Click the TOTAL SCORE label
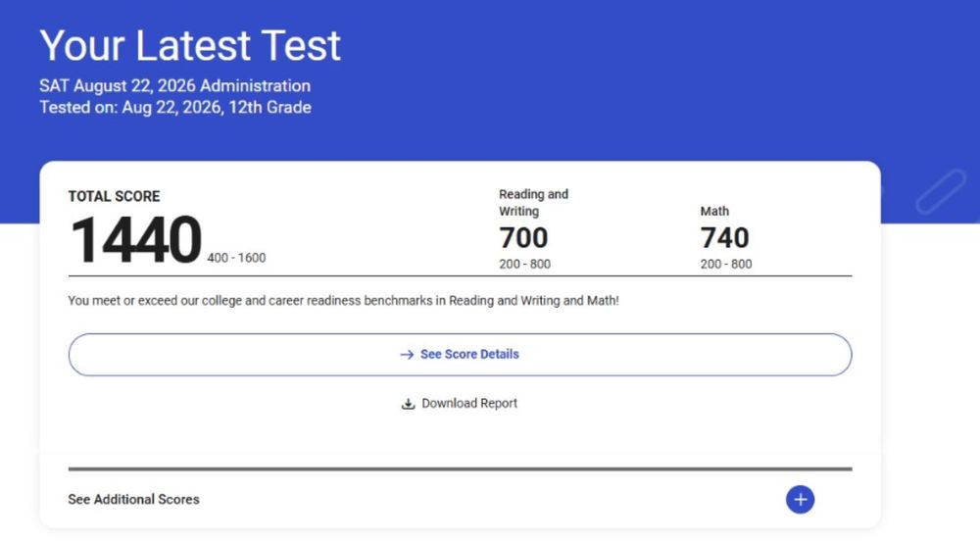Screen dimensions: 980x543 [114, 196]
